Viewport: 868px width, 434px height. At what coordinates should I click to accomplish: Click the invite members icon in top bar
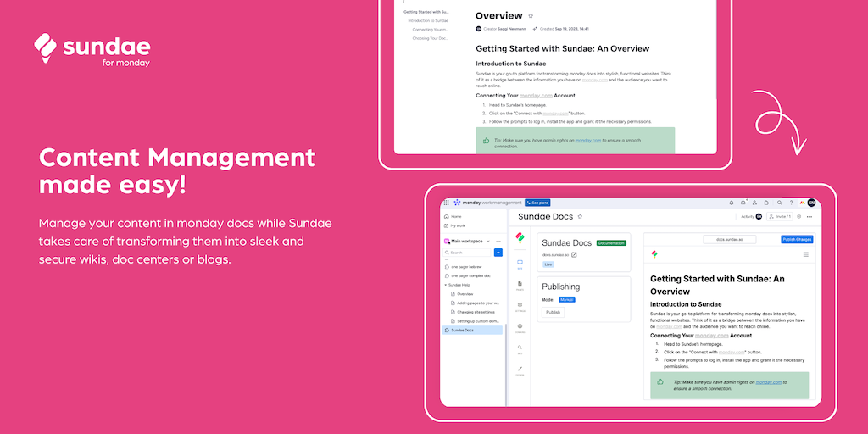click(754, 203)
